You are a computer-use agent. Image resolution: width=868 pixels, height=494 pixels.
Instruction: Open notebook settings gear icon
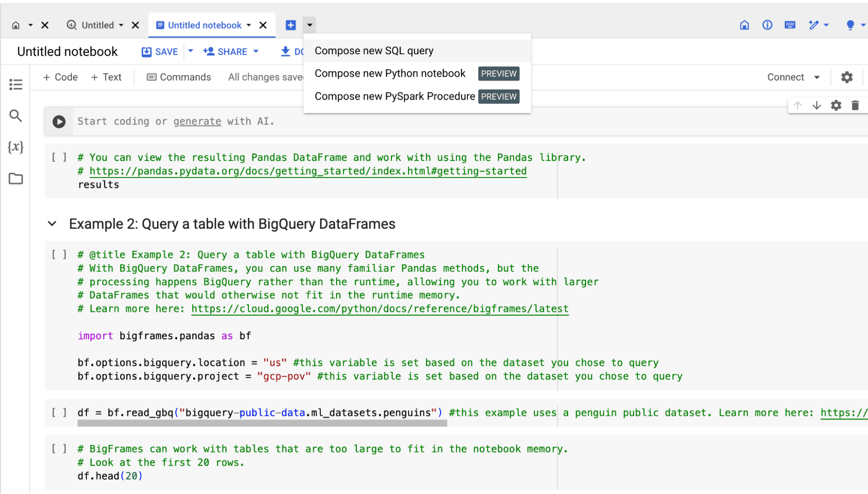(847, 77)
